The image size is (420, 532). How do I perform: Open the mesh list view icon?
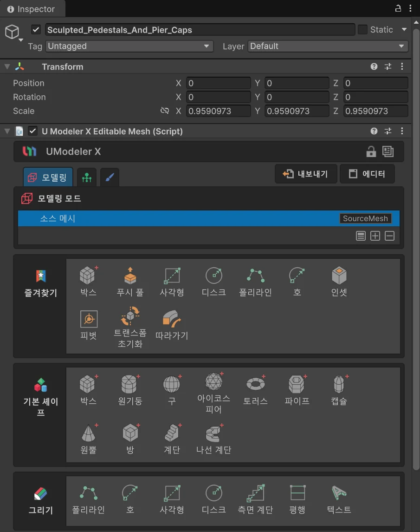click(x=361, y=236)
